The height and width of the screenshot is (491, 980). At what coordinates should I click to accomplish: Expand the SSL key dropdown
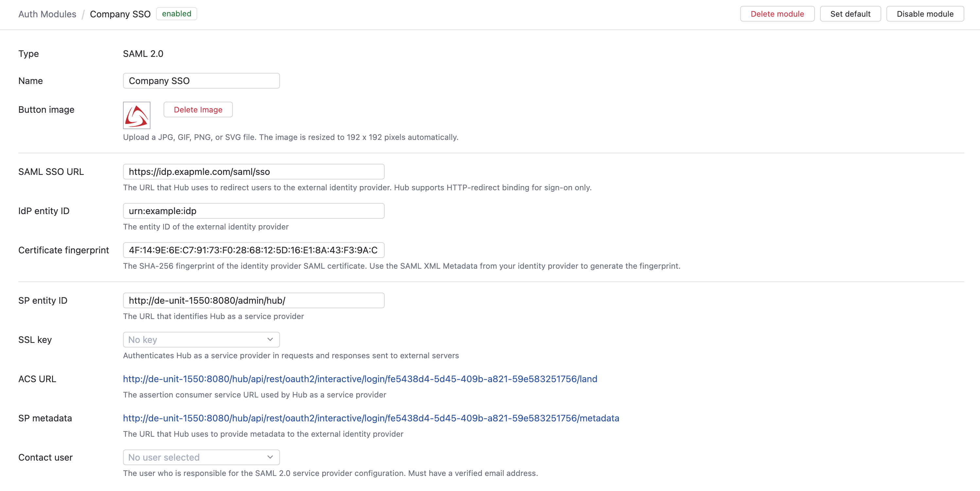tap(201, 340)
